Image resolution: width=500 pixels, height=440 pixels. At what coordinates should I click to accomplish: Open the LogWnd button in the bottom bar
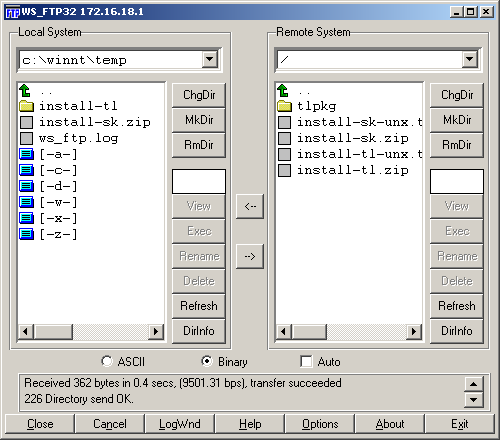pos(180,424)
